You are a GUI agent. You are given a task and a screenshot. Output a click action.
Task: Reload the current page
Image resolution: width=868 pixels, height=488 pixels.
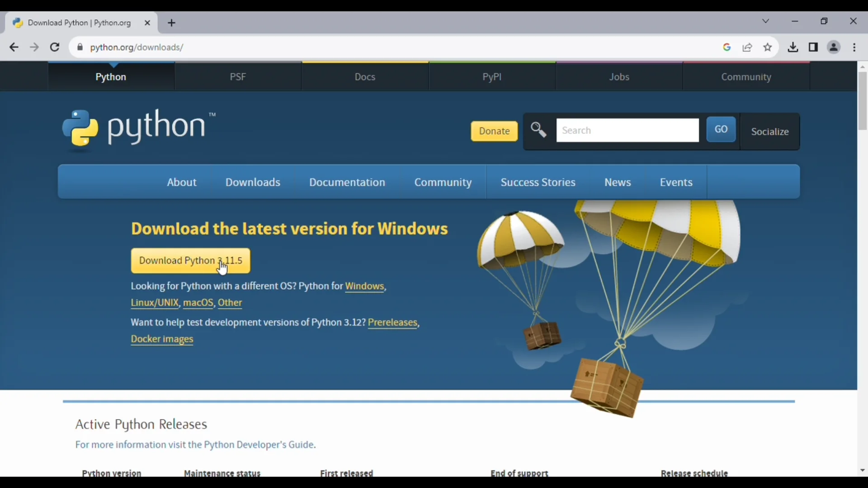54,47
